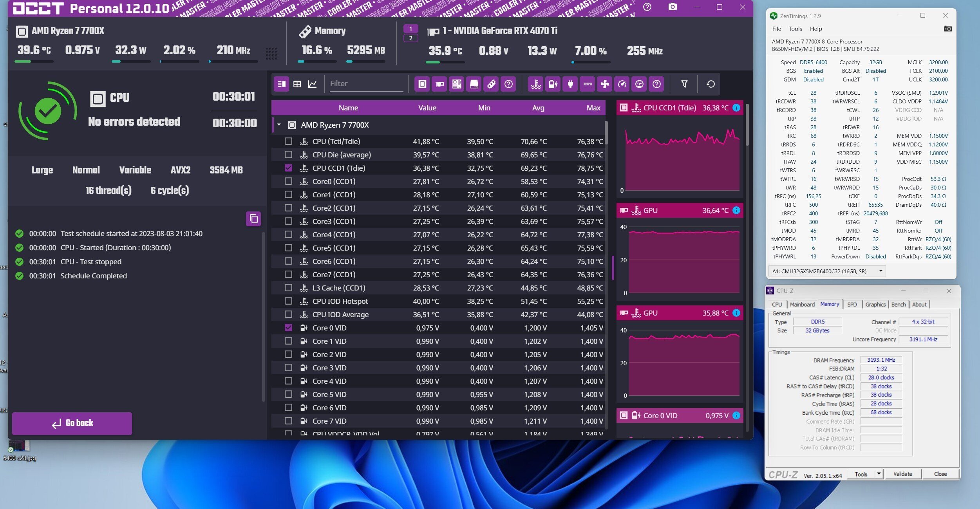
Task: Open info for CPU CCD1 (Tdie) graph
Action: [736, 108]
